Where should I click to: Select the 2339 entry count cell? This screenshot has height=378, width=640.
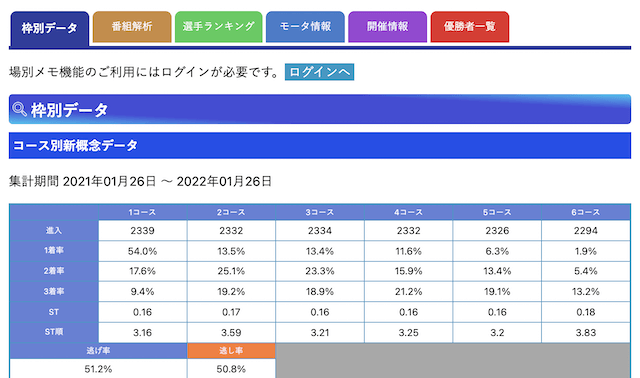click(x=142, y=231)
